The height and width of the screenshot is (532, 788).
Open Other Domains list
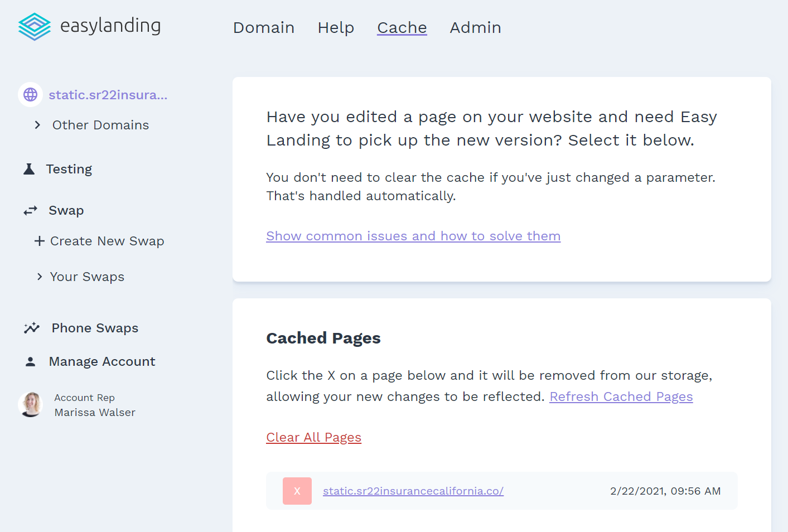coord(101,125)
